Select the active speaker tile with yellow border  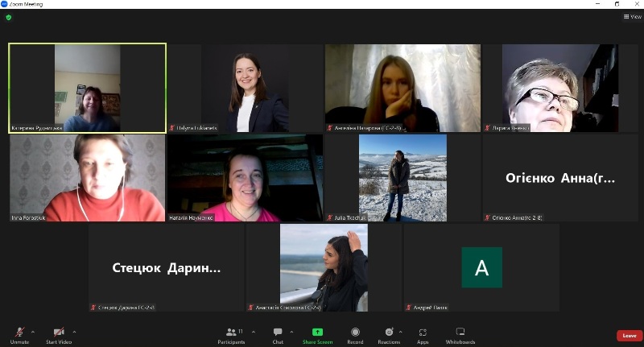click(x=87, y=89)
